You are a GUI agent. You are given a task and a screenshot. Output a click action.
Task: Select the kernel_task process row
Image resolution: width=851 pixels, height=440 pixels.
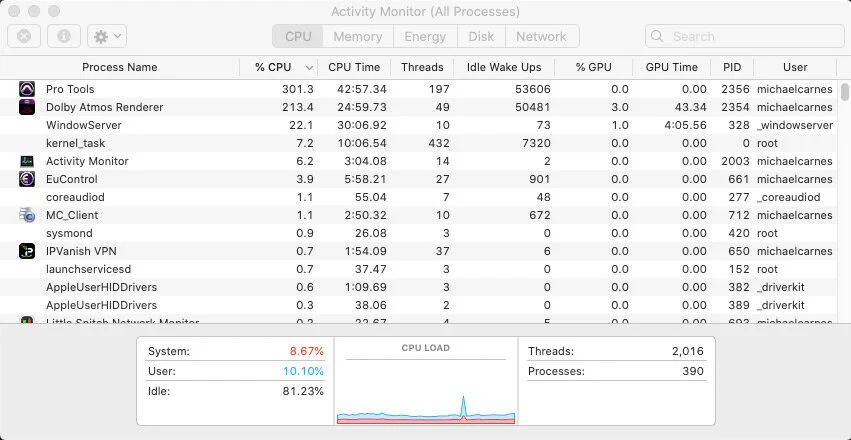pyautogui.click(x=419, y=143)
